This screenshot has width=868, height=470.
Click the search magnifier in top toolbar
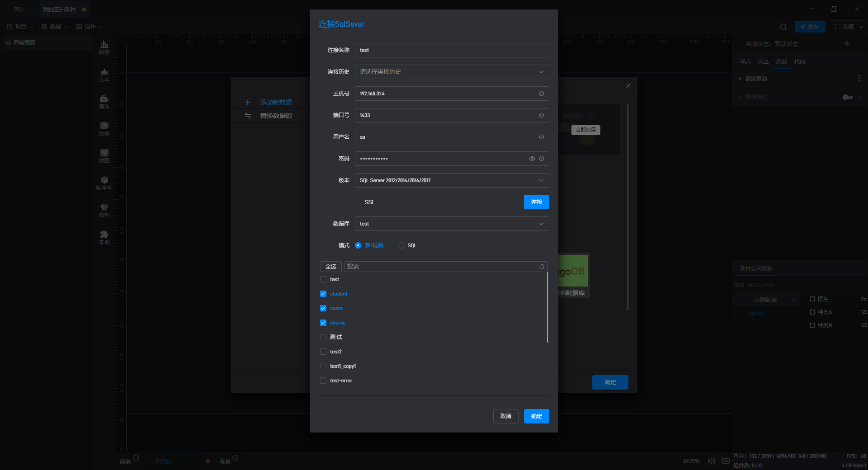coord(783,27)
